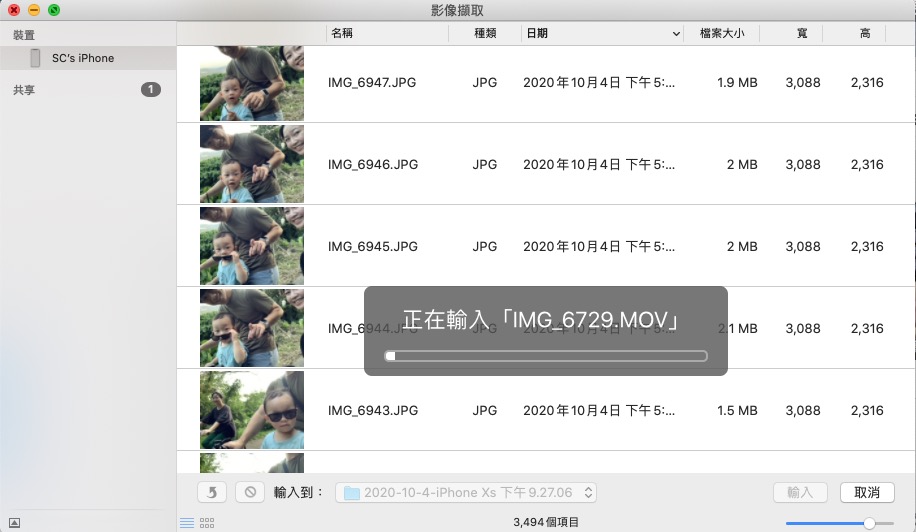Click the 輸入 import button
The width and height of the screenshot is (916, 532).
click(x=800, y=492)
